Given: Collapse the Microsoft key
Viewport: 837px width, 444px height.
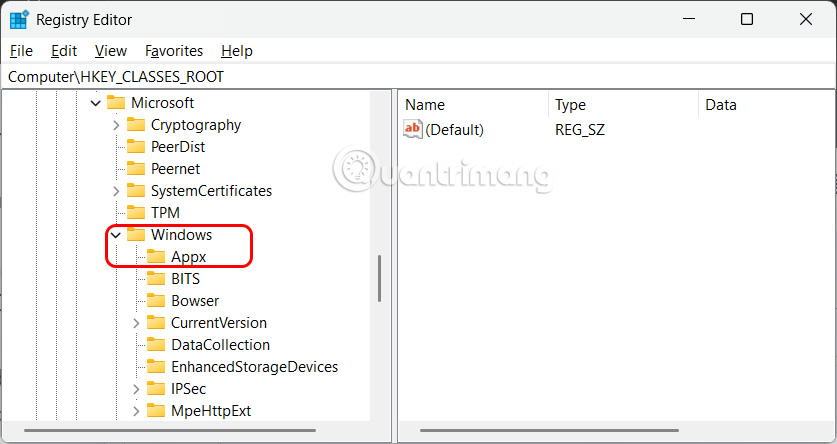Looking at the screenshot, I should click(96, 103).
